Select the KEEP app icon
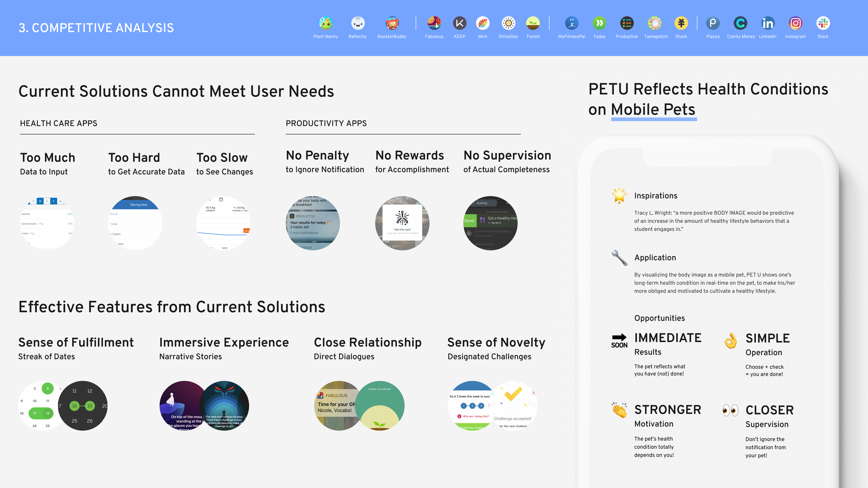 (459, 23)
